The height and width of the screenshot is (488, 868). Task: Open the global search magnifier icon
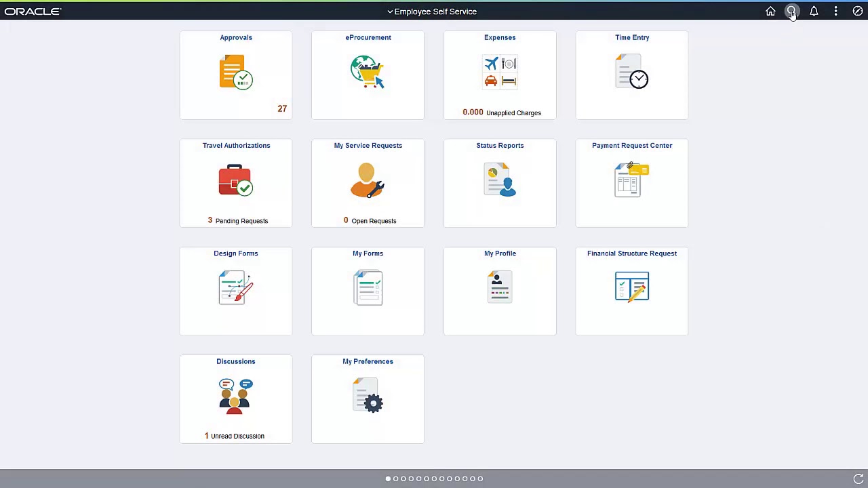pyautogui.click(x=791, y=12)
